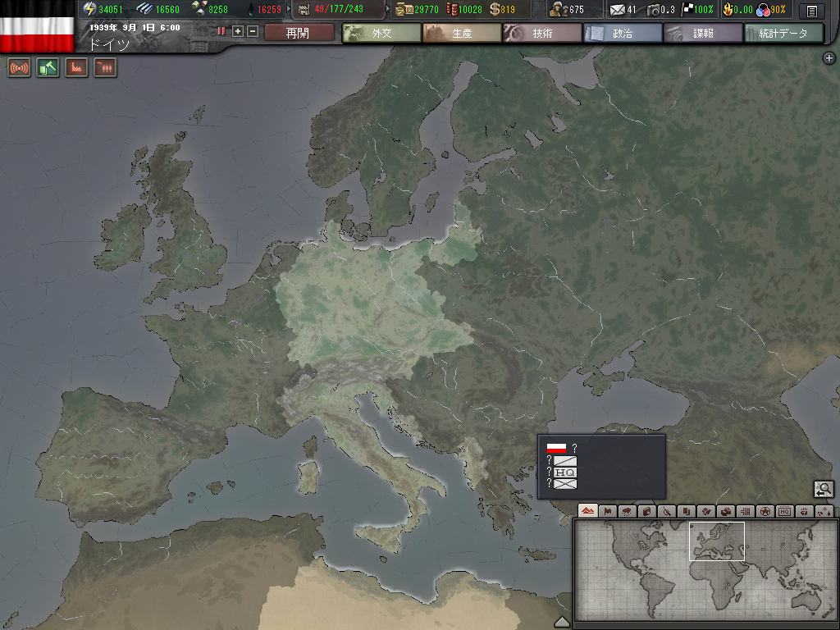This screenshot has width=840, height=630.
Task: Click the energy value 34051
Action: click(x=111, y=10)
